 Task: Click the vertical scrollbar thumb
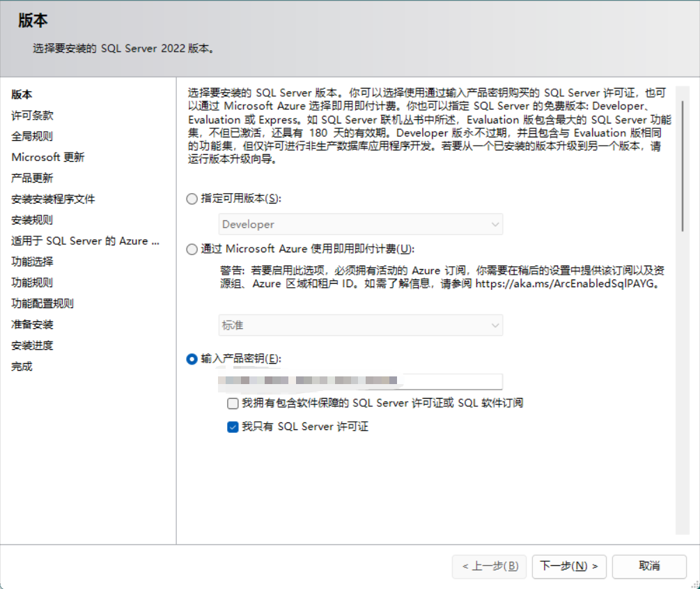tap(682, 166)
